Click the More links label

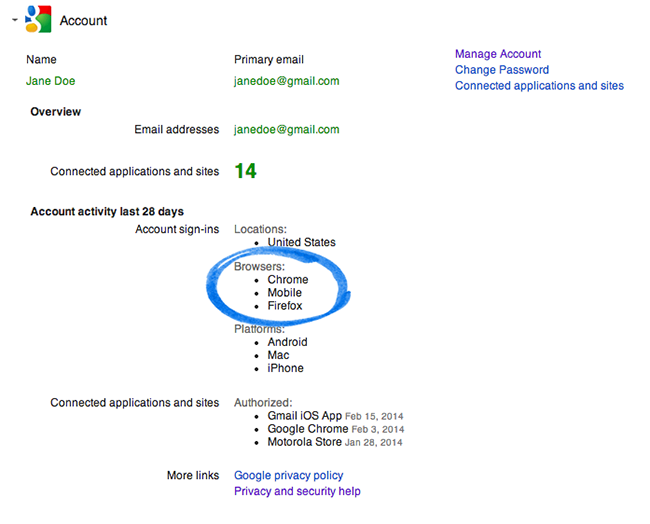193,475
